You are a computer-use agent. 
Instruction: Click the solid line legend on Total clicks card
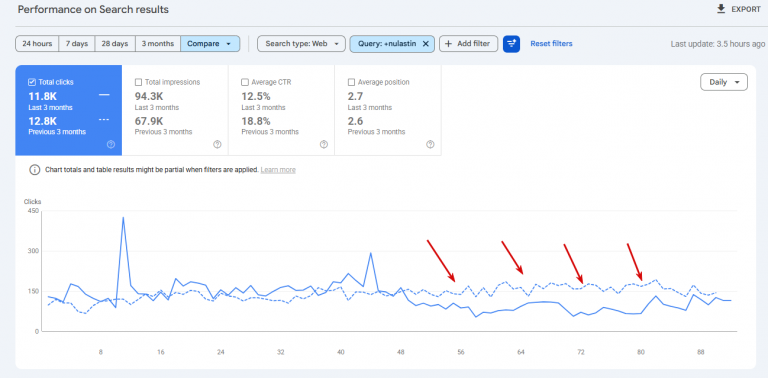coord(104,94)
